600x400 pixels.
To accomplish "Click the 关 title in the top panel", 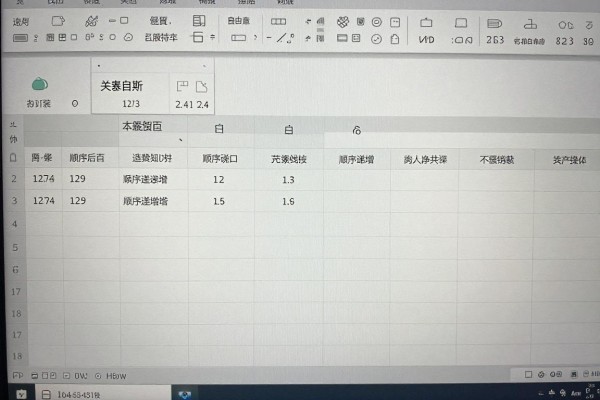I will click(x=121, y=86).
